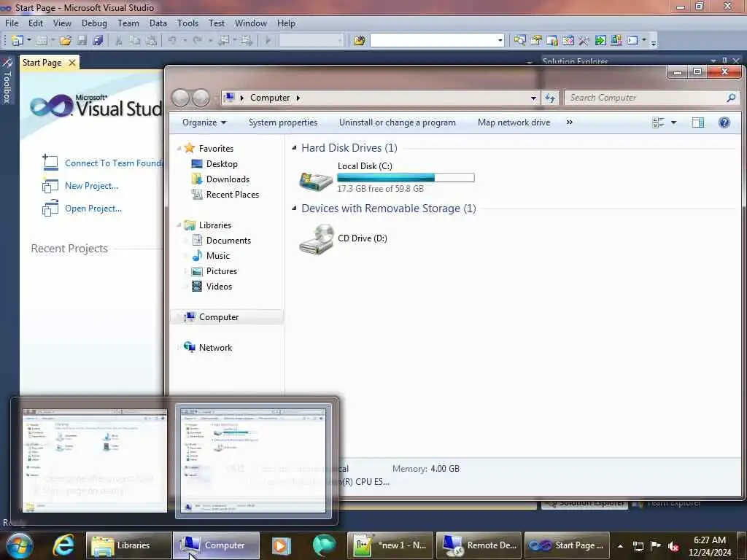Close the Start Page tab with its X

(x=72, y=63)
